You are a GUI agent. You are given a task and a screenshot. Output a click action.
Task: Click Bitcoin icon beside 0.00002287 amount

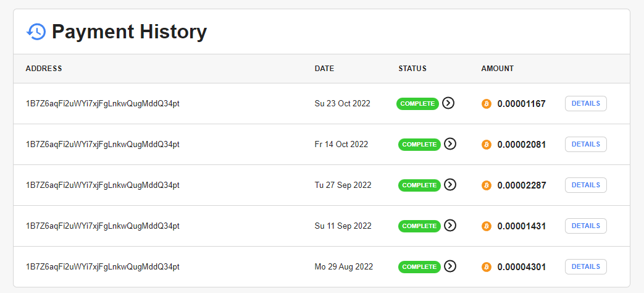pos(487,185)
